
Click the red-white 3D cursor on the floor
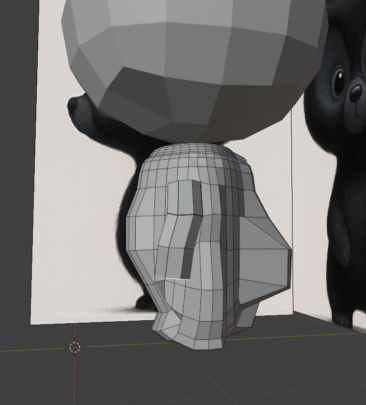(x=75, y=347)
